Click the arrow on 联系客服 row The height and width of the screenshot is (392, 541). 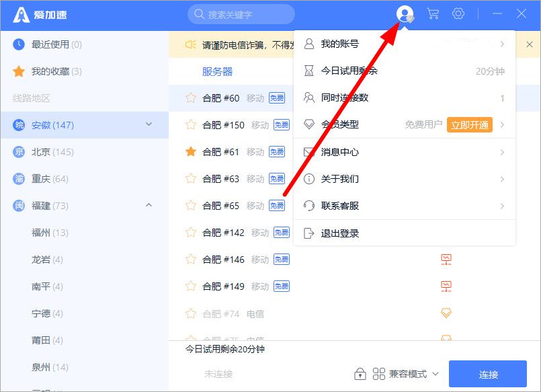pos(502,206)
